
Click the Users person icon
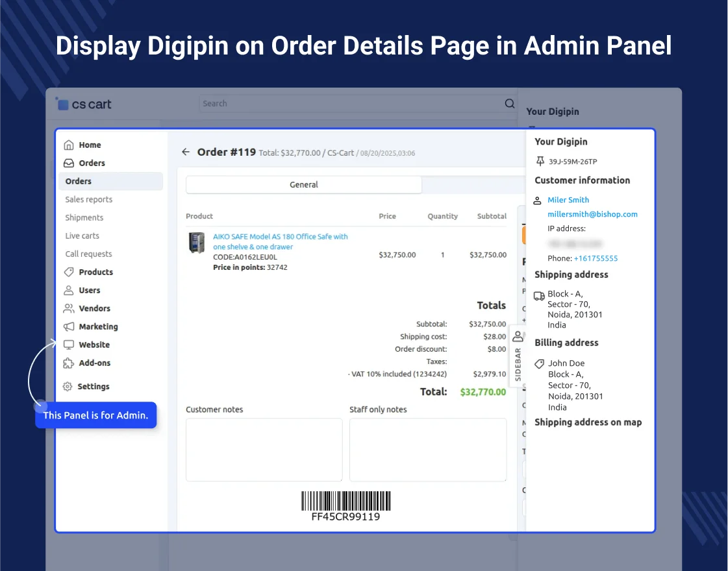[x=69, y=290]
